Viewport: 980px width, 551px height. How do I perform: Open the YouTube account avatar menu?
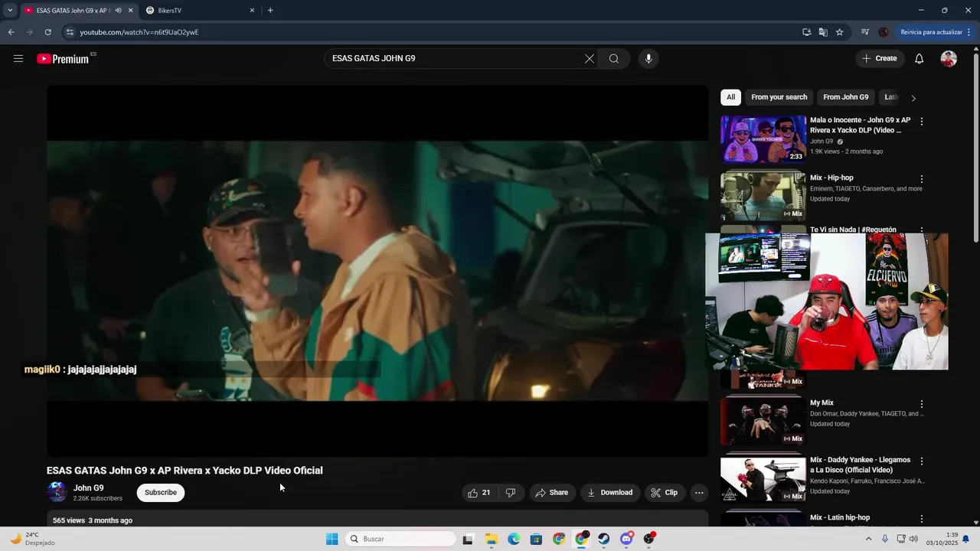tap(949, 59)
